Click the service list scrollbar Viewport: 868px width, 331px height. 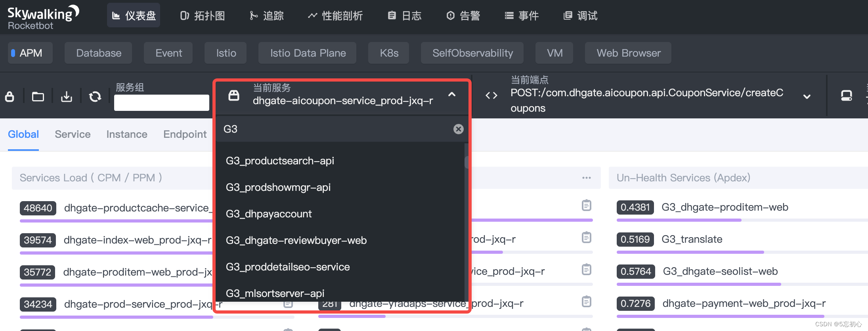coord(467,162)
